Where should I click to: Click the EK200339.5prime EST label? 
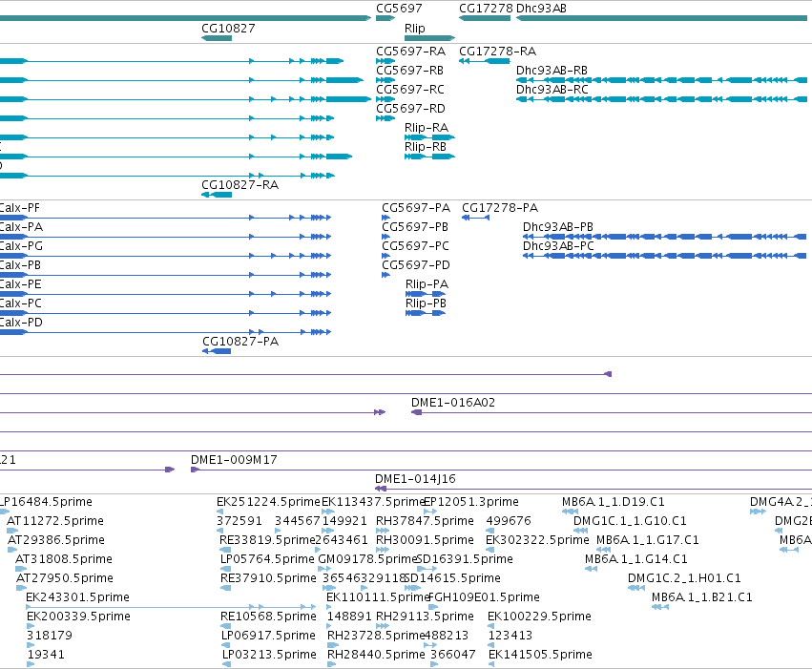tap(78, 617)
